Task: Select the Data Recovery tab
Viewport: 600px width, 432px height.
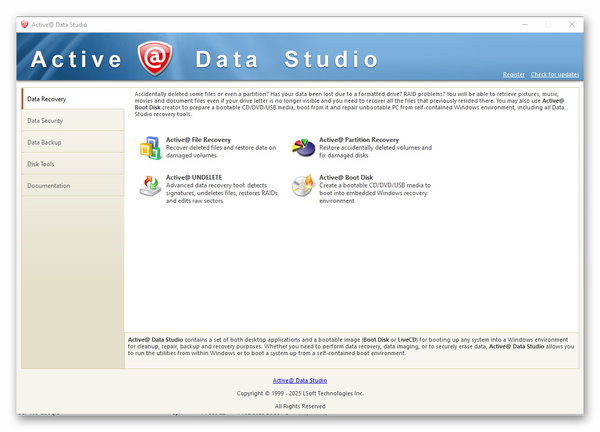Action: (x=73, y=99)
